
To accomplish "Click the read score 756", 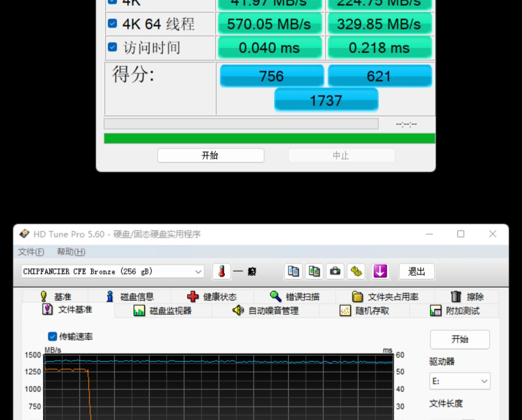I will [272, 76].
